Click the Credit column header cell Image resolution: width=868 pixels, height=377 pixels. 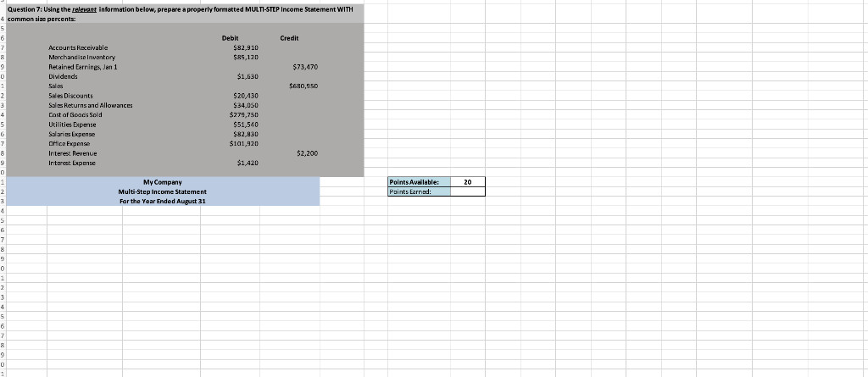(290, 37)
